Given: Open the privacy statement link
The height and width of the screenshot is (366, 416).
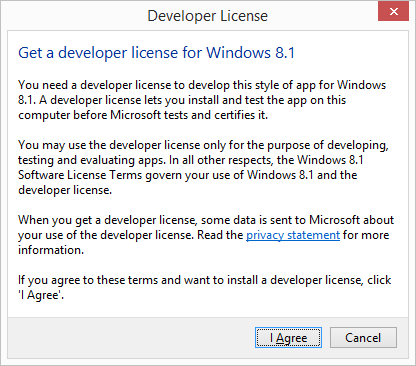Looking at the screenshot, I should pos(293,235).
